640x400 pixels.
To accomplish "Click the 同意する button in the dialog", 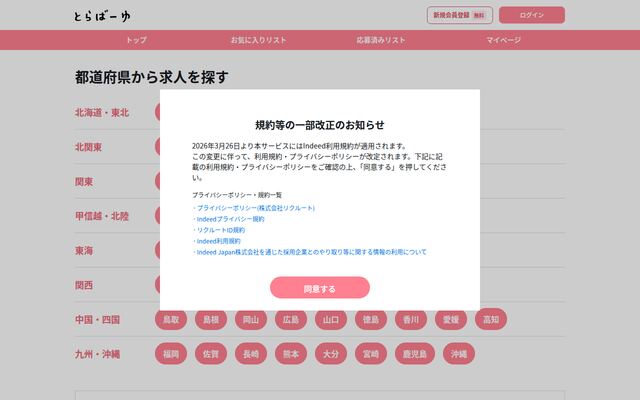I will pos(320,288).
